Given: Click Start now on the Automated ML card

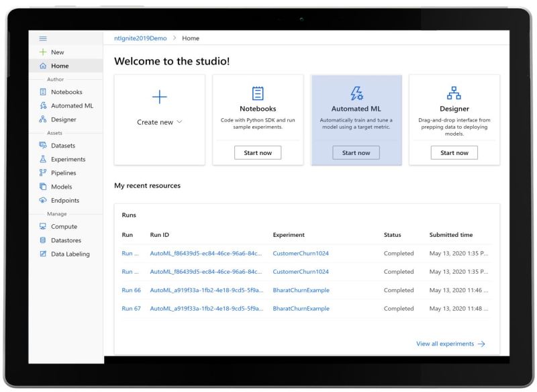Looking at the screenshot, I should (x=356, y=152).
